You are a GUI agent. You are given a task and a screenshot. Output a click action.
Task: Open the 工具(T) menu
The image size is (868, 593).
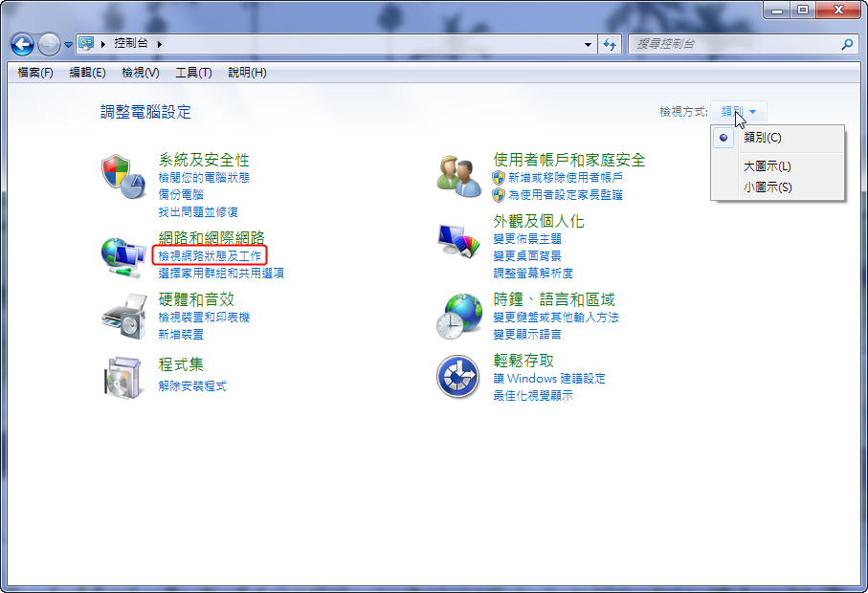(x=193, y=73)
